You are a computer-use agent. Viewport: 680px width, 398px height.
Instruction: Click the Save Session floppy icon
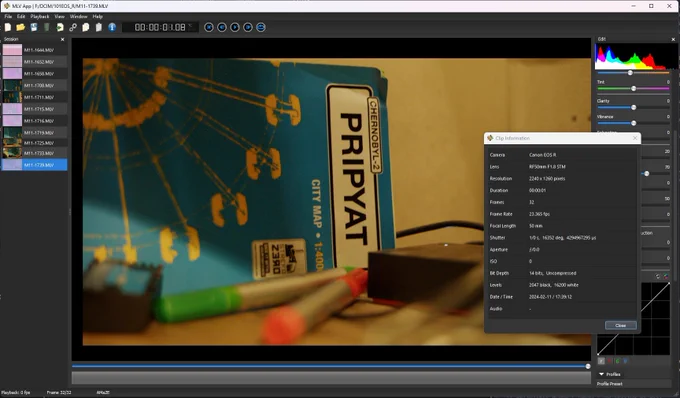pos(34,27)
